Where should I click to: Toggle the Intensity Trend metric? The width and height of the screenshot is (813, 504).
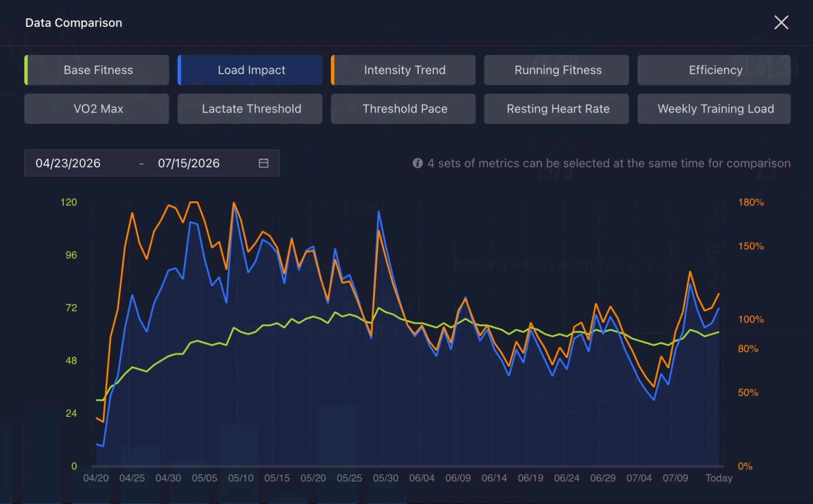[x=403, y=70]
